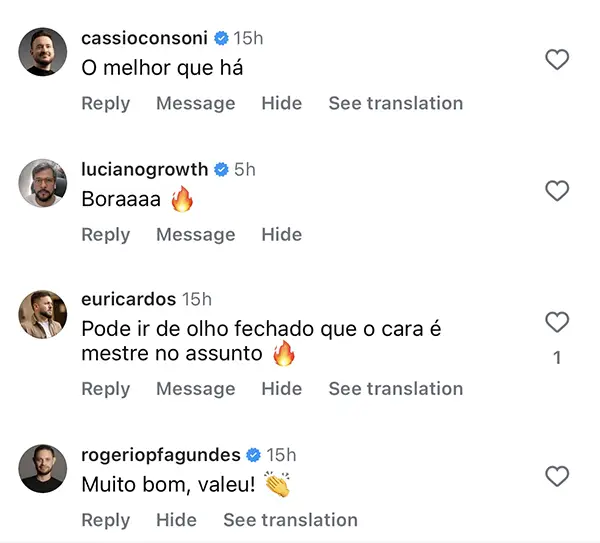Screen dimensions: 600x543
Task: Tap heart on euricardos's comment
Action: pyautogui.click(x=556, y=322)
